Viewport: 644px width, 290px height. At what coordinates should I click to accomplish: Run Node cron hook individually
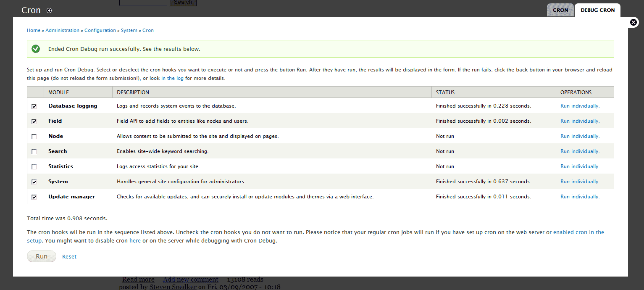coord(580,136)
